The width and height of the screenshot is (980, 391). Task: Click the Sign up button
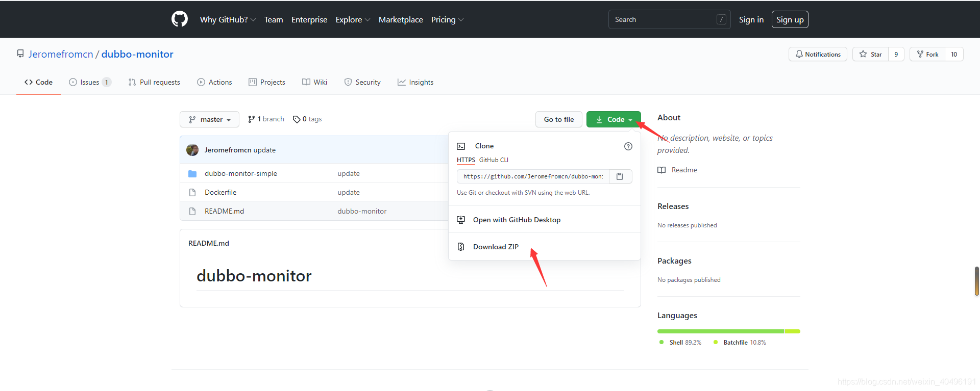pyautogui.click(x=790, y=19)
